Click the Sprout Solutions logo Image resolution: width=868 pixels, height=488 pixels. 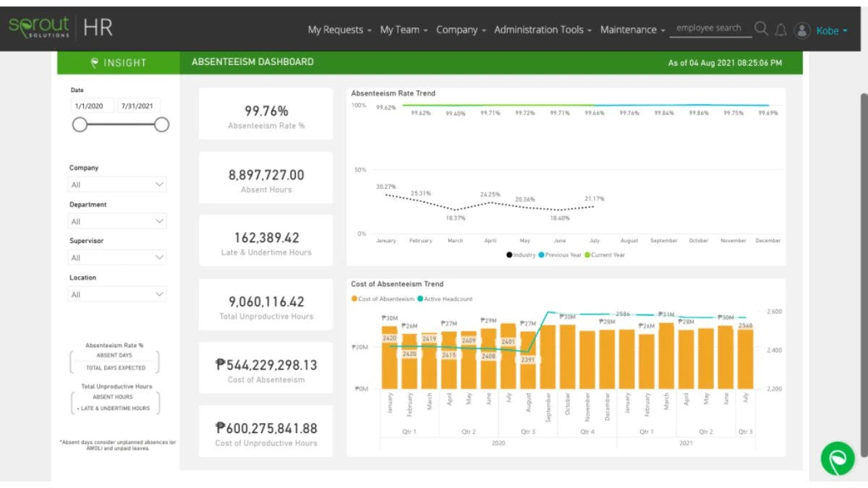pyautogui.click(x=40, y=27)
